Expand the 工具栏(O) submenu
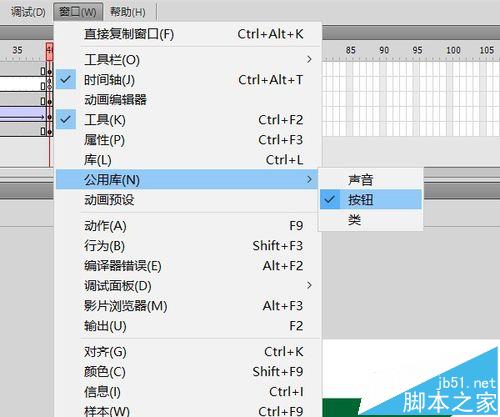 tap(188, 60)
